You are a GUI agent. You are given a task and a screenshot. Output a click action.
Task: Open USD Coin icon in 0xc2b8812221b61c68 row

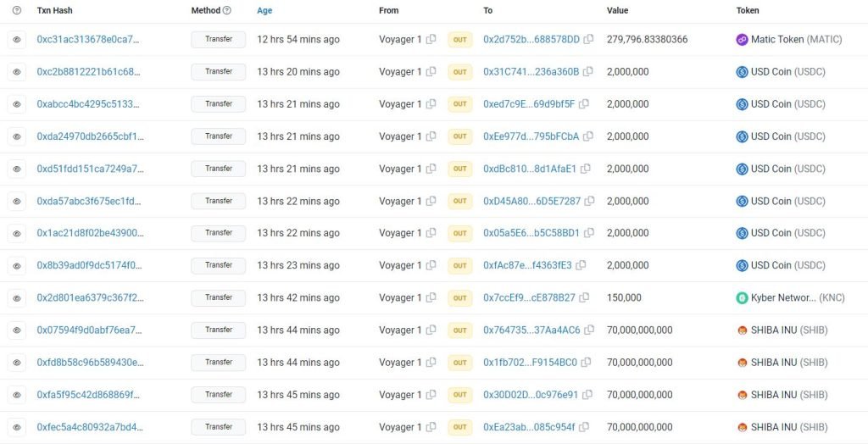click(742, 72)
